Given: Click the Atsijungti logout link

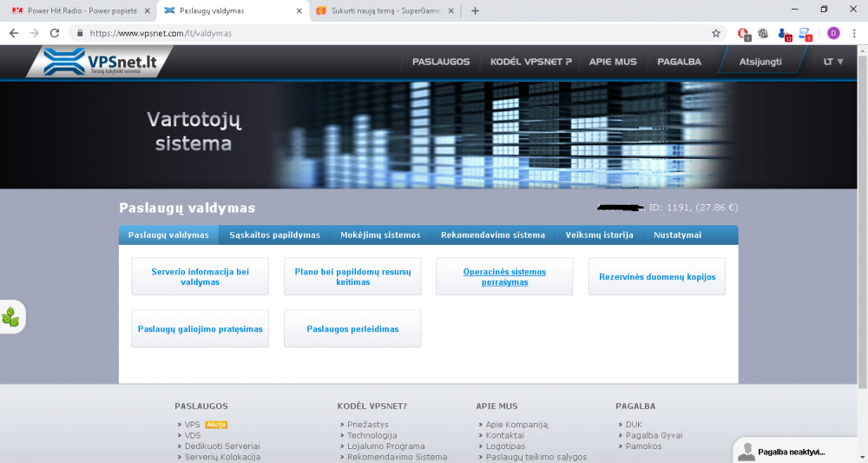Looking at the screenshot, I should [760, 62].
